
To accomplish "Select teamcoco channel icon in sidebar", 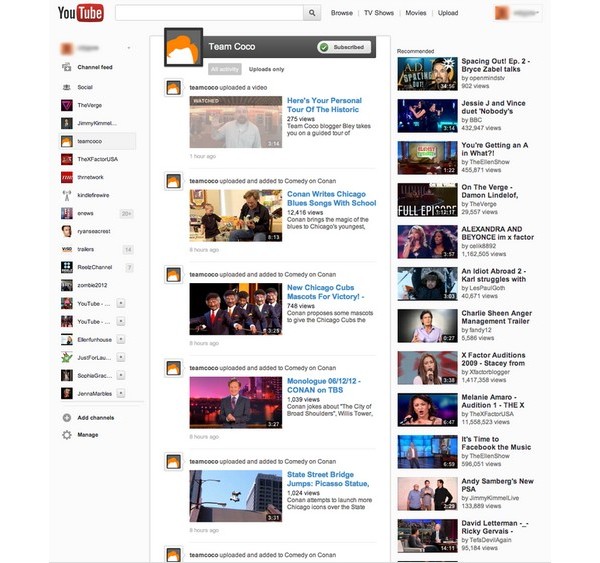I will coord(67,141).
